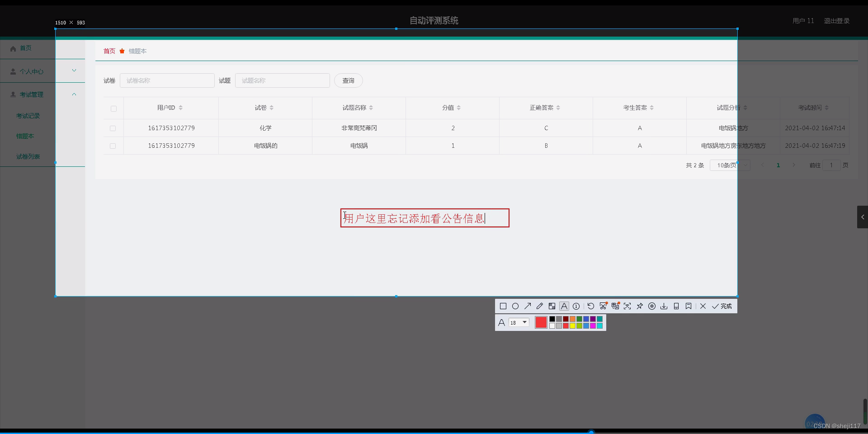
Task: Select the pencil freehand tool
Action: (x=540, y=306)
